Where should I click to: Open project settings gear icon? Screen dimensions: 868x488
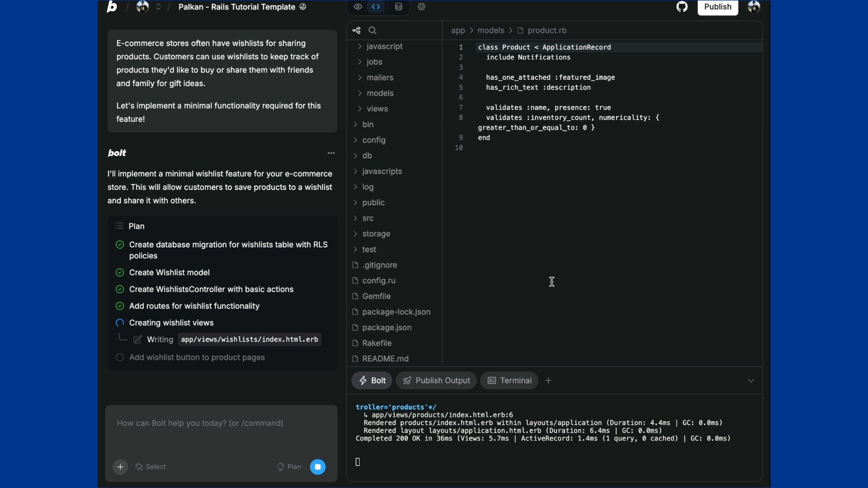click(x=421, y=7)
